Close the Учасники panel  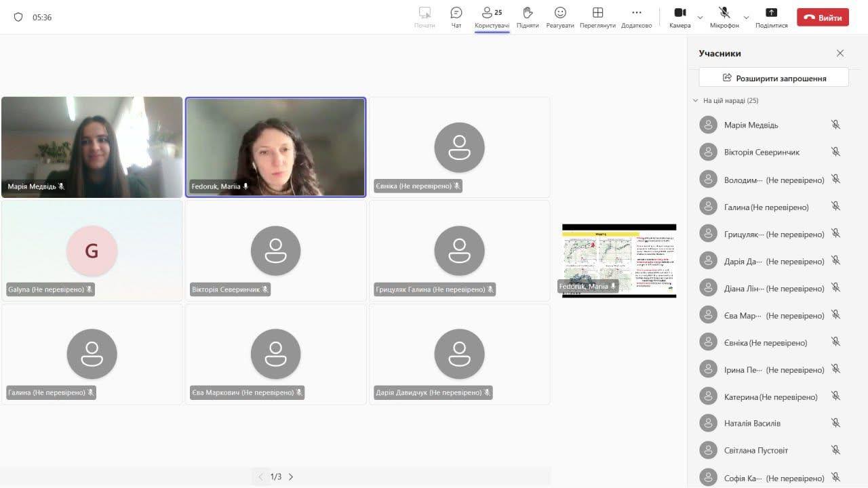pyautogui.click(x=840, y=53)
